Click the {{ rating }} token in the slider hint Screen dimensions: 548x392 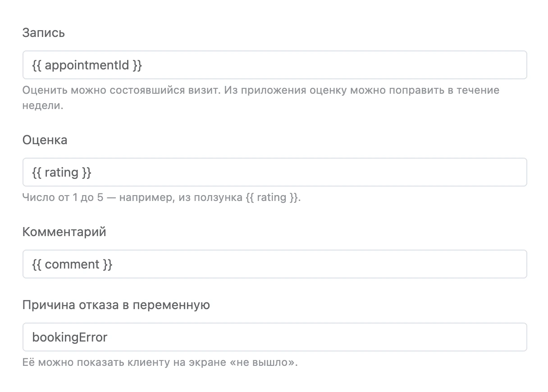(x=273, y=197)
